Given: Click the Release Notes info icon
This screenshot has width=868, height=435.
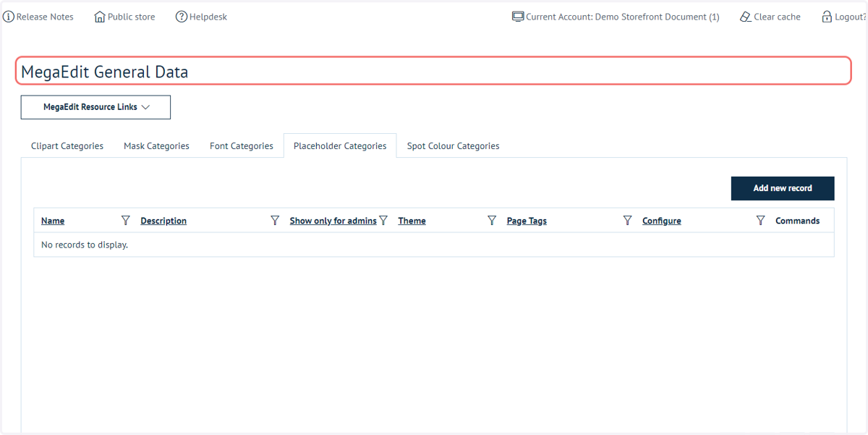Looking at the screenshot, I should click(x=9, y=17).
